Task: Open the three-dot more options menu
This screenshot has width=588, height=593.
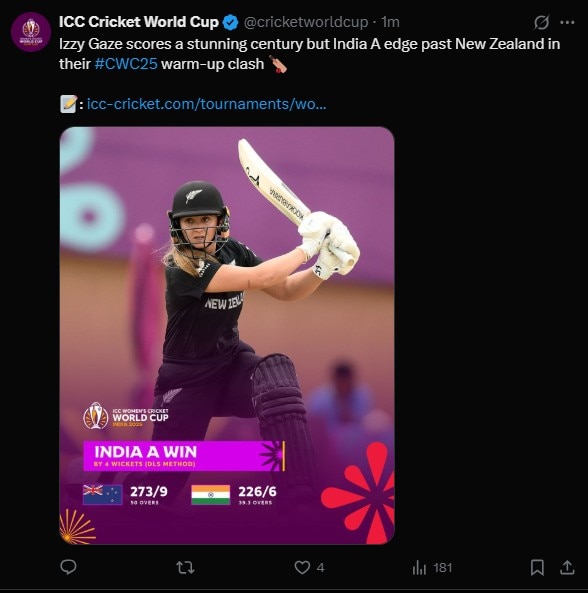Action: pos(567,23)
